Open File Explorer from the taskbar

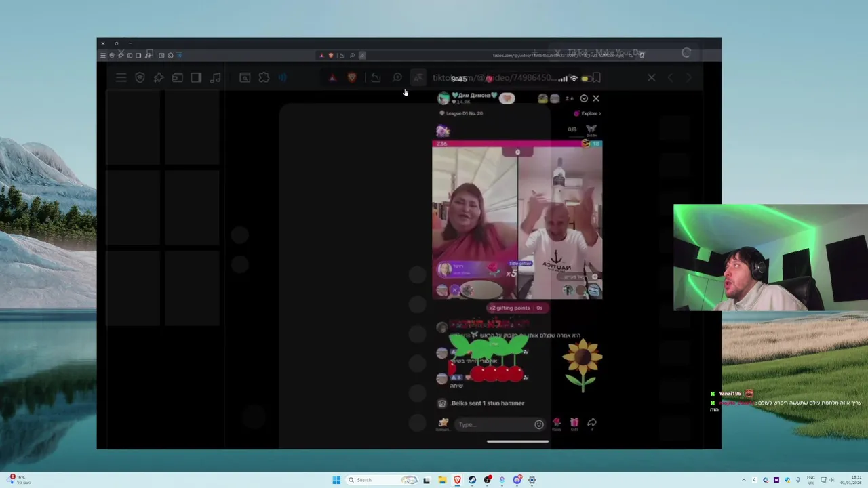[x=442, y=480]
